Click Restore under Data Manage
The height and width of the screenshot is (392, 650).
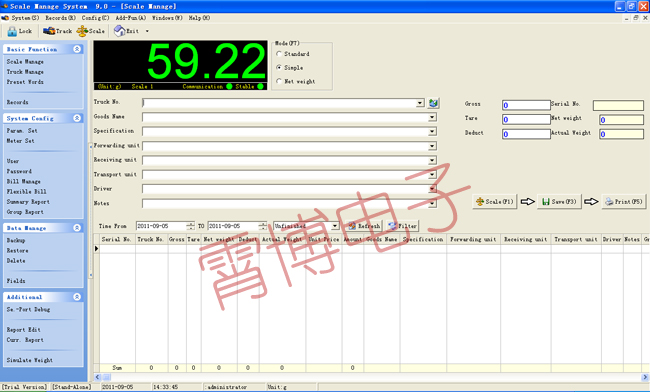17,251
